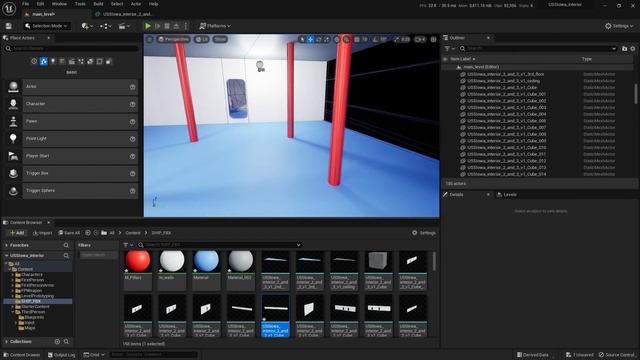Open the editor Settings menu at top right
Viewport: 640px width, 360px height.
(x=619, y=26)
